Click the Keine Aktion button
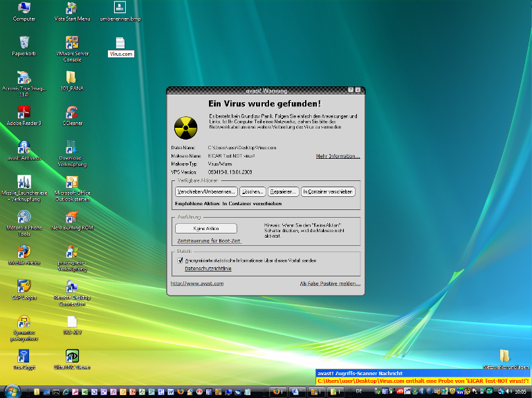The image size is (532, 398). (206, 229)
